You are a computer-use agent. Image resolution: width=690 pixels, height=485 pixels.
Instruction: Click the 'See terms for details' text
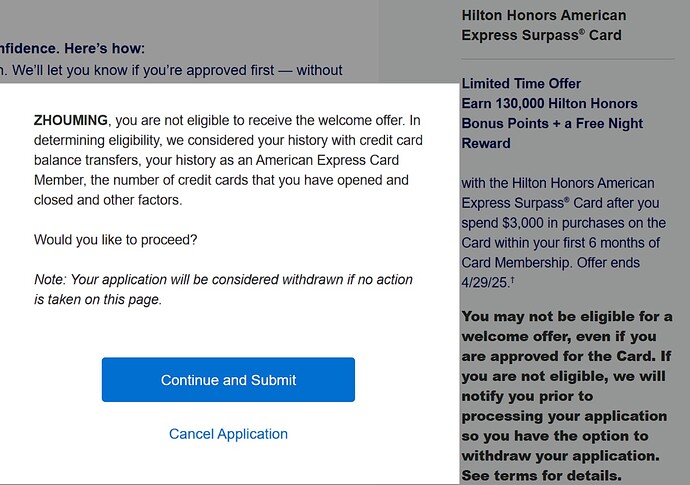[541, 475]
